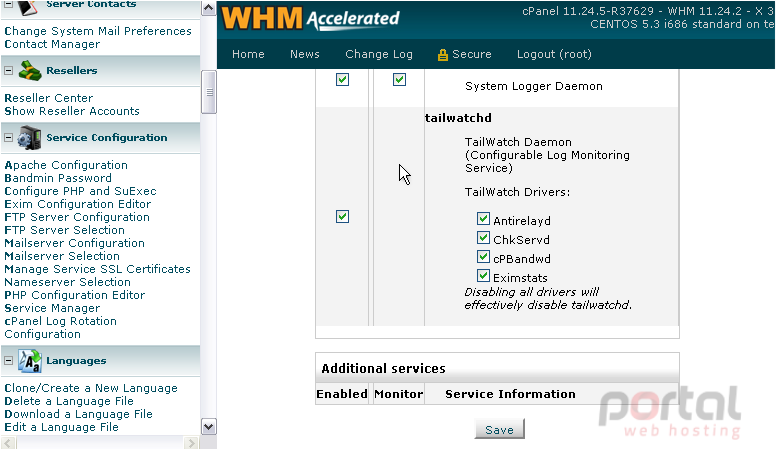Uncheck the Antirelayd driver
Viewport: 776px width, 450px height.
coord(484,218)
